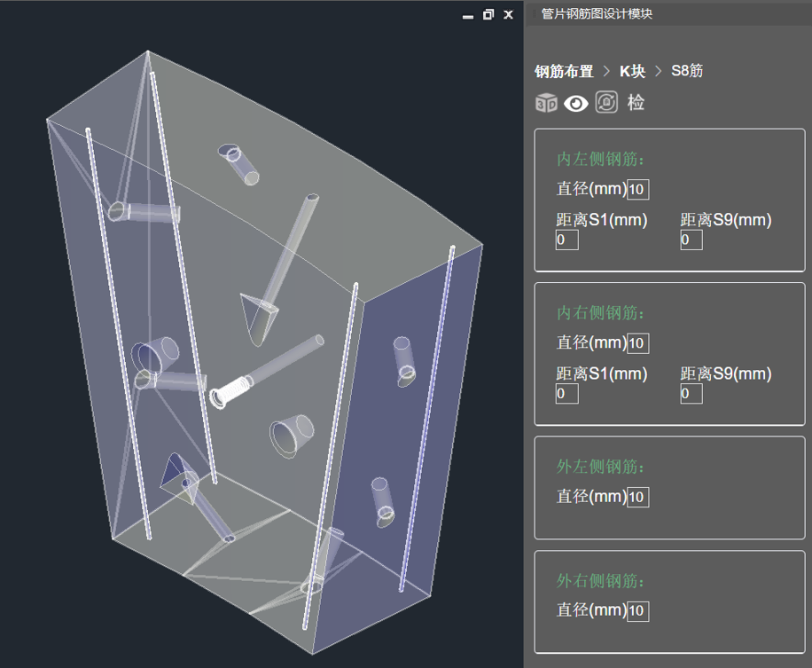Click the 外右侧钢筋 heading
The height and width of the screenshot is (668, 812).
601,581
